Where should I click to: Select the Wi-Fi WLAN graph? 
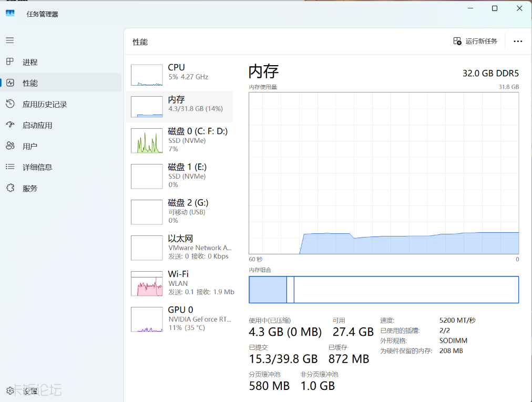point(147,284)
